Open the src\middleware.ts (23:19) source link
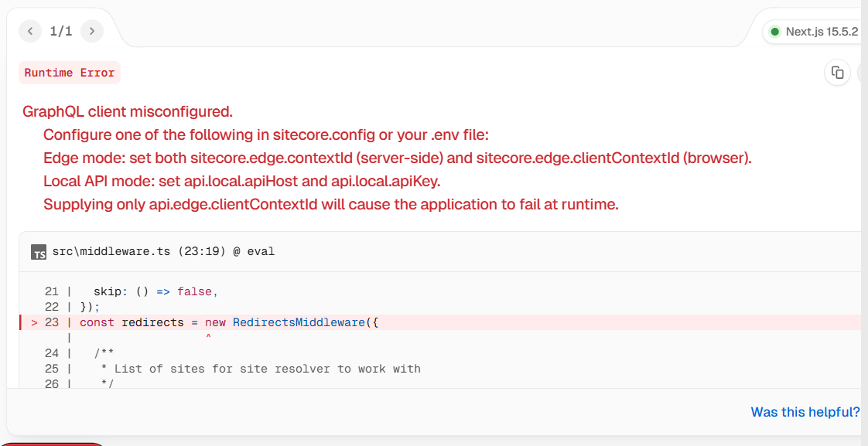 pos(163,252)
